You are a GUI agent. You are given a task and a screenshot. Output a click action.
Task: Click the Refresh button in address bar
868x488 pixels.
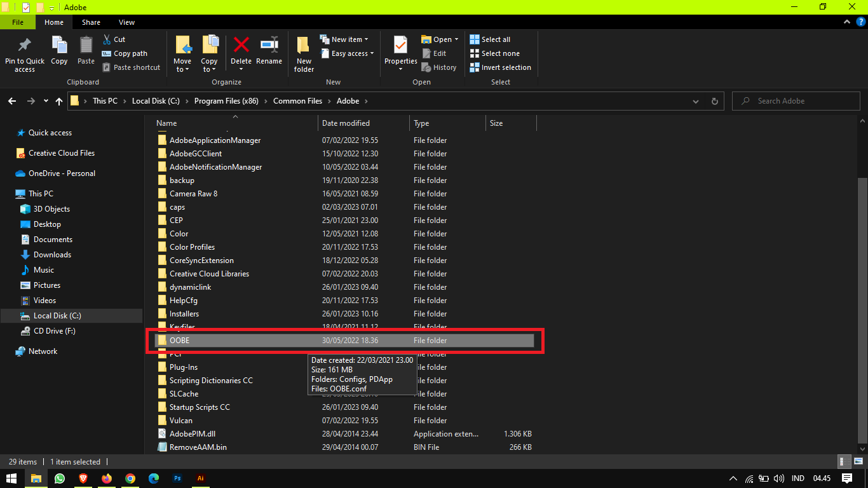coord(715,101)
